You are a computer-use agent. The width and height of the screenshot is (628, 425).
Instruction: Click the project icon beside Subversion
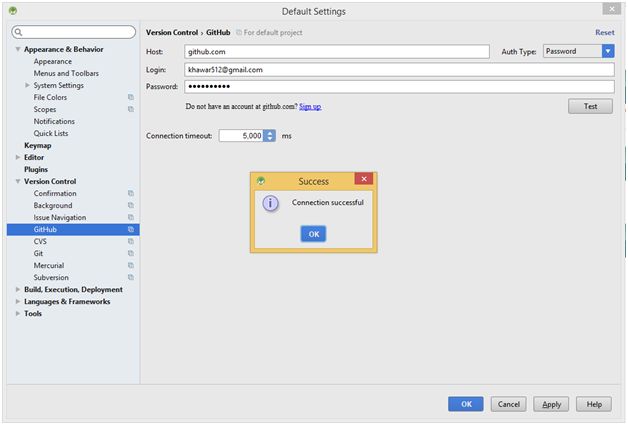point(130,277)
